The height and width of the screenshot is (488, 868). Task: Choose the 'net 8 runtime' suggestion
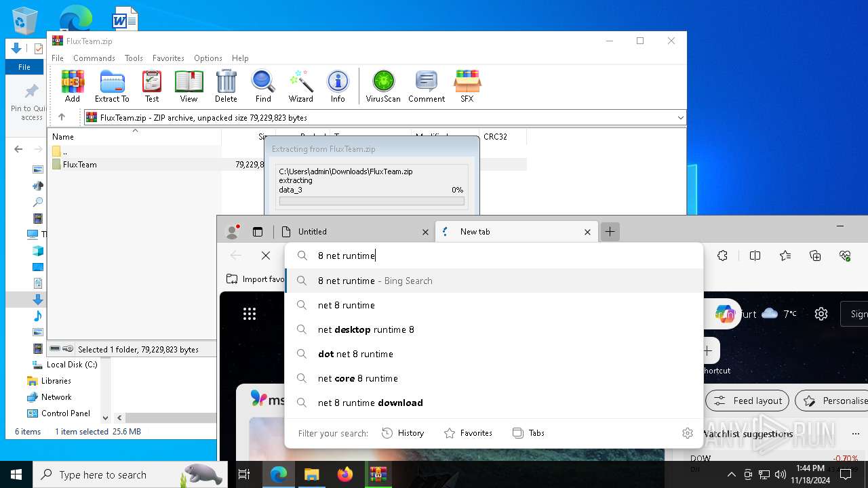click(x=494, y=305)
